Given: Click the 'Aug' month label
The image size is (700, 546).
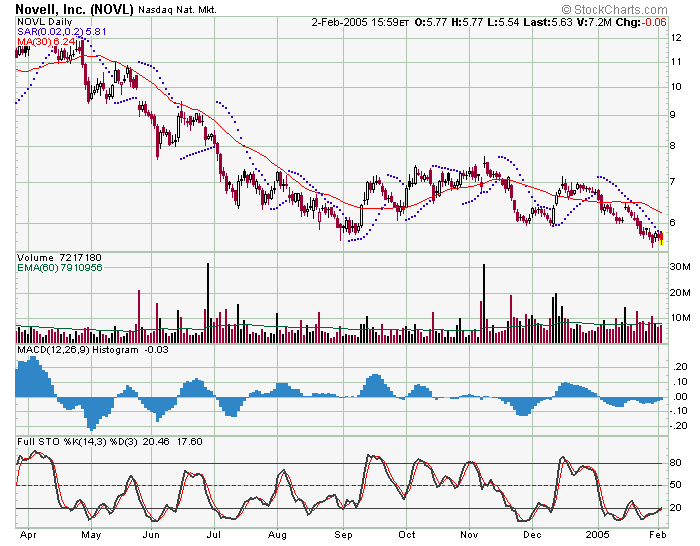Looking at the screenshot, I should (x=277, y=535).
